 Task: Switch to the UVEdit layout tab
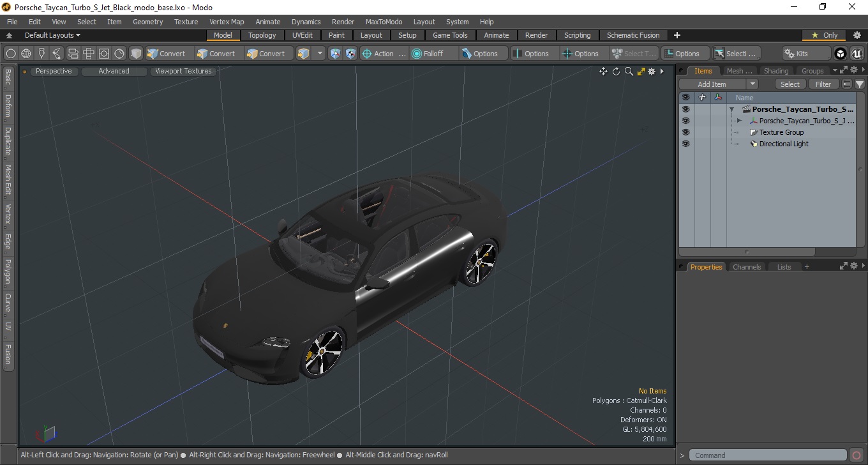pyautogui.click(x=303, y=35)
